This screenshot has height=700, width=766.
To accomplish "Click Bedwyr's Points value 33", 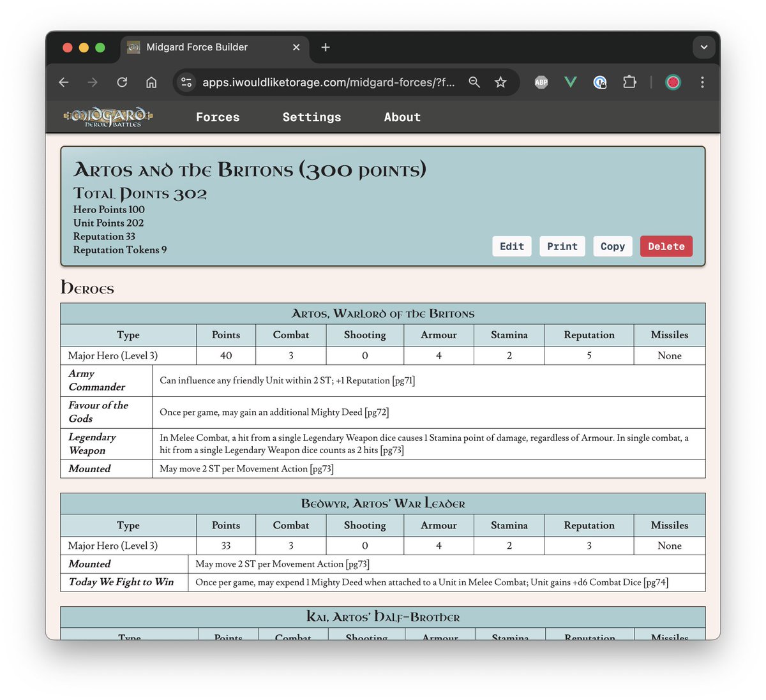I will click(x=226, y=546).
